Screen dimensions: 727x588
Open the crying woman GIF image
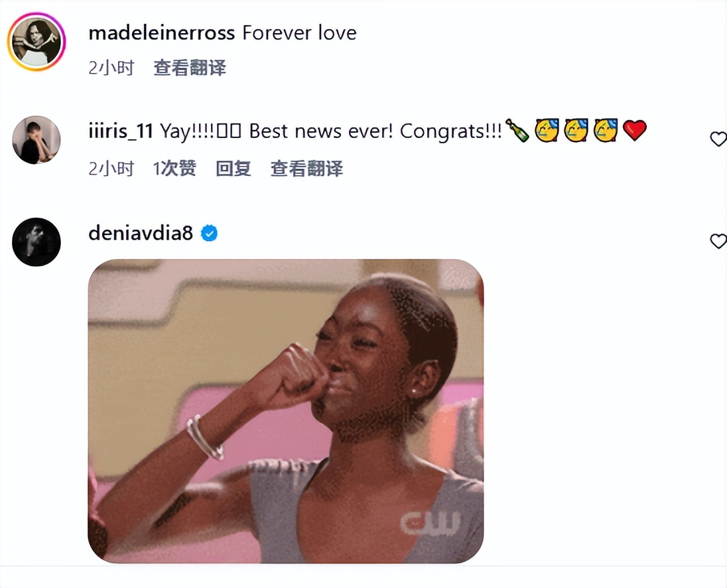pos(286,411)
